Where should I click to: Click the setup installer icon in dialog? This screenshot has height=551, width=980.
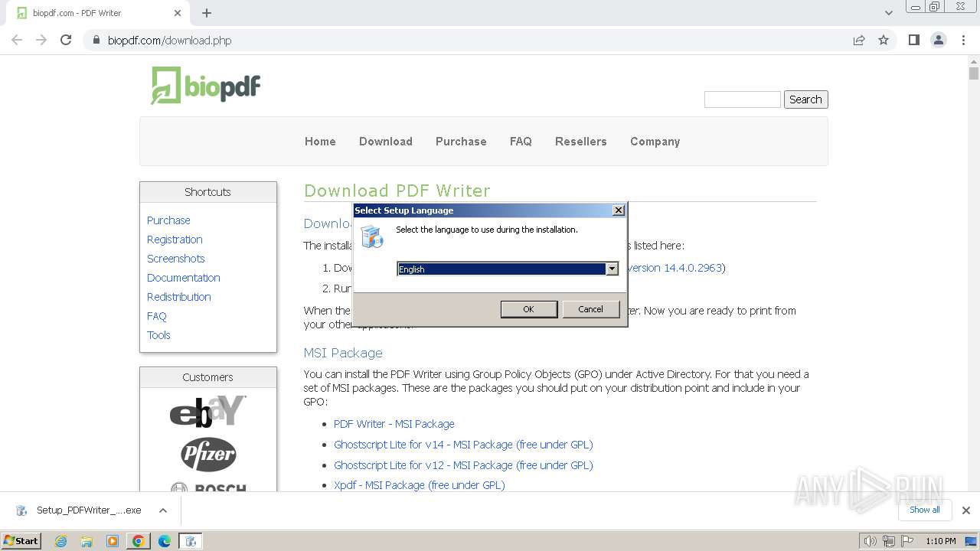pyautogui.click(x=372, y=236)
